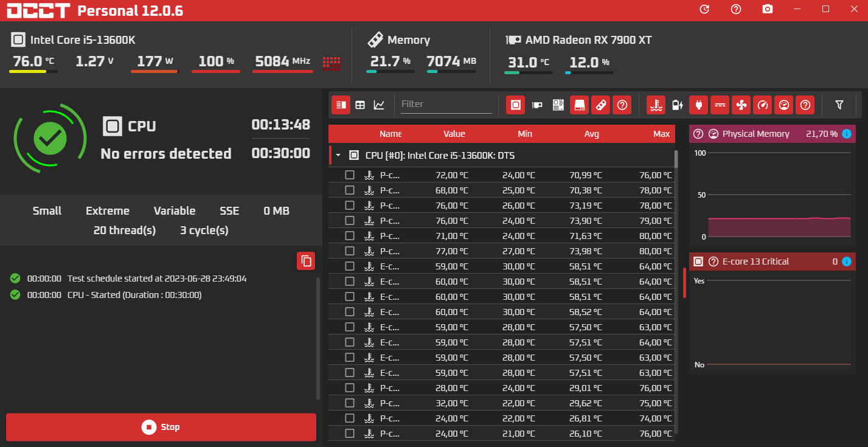Click the help icon on Physical Memory graph
The image size is (868, 447).
(x=698, y=134)
